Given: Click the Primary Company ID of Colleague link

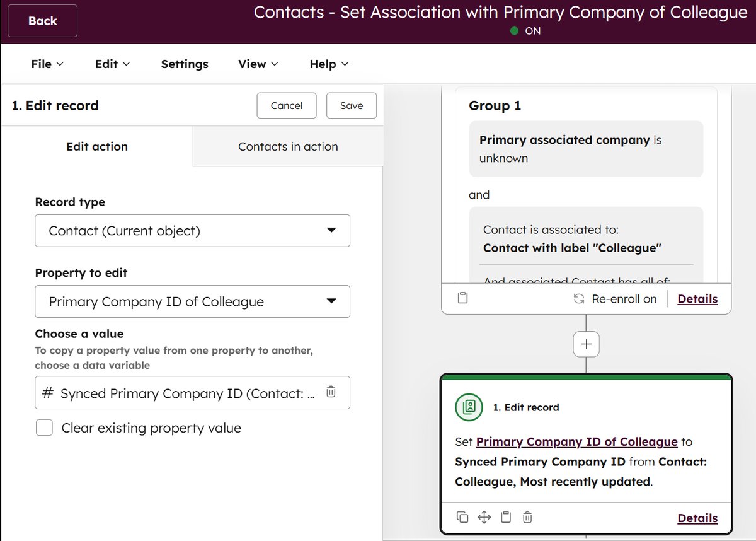Looking at the screenshot, I should [576, 441].
